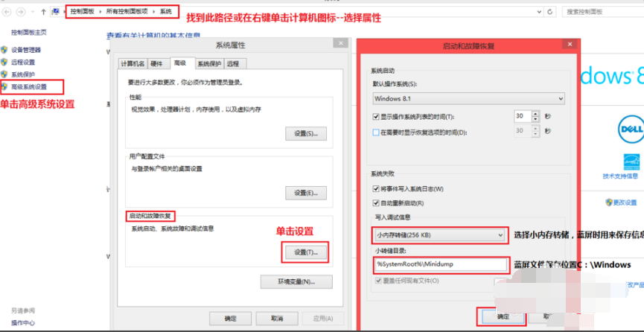This screenshot has width=644, height=332.
Task: Open the 技术支持信息 link
Action: [x=620, y=176]
